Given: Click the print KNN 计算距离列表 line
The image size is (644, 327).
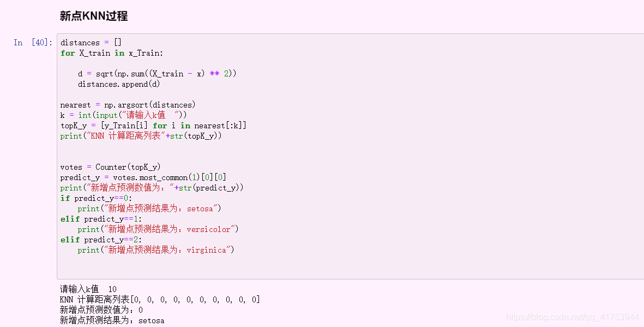Looking at the screenshot, I should tap(141, 136).
